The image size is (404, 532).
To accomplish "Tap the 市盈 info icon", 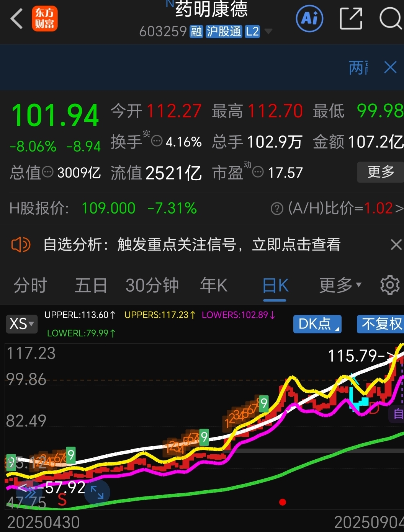I will coord(258,172).
